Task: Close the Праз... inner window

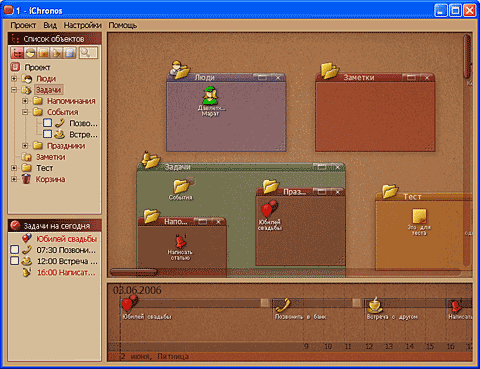Action: 338,192
